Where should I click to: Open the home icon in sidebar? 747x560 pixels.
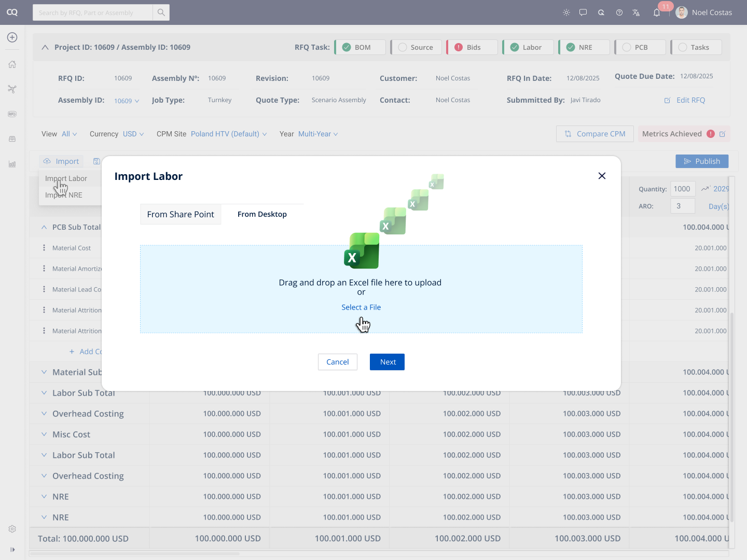(x=12, y=64)
